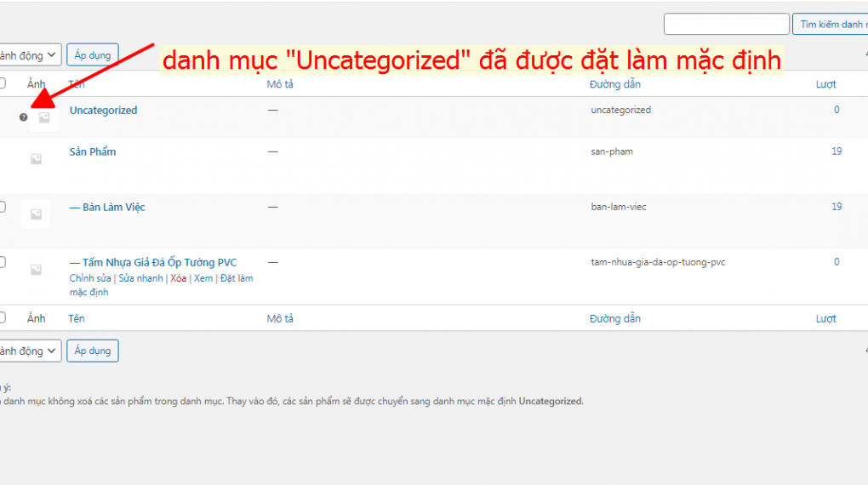Image resolution: width=868 pixels, height=485 pixels.
Task: Tick the select-all checkbox in table footer
Action: 3,318
